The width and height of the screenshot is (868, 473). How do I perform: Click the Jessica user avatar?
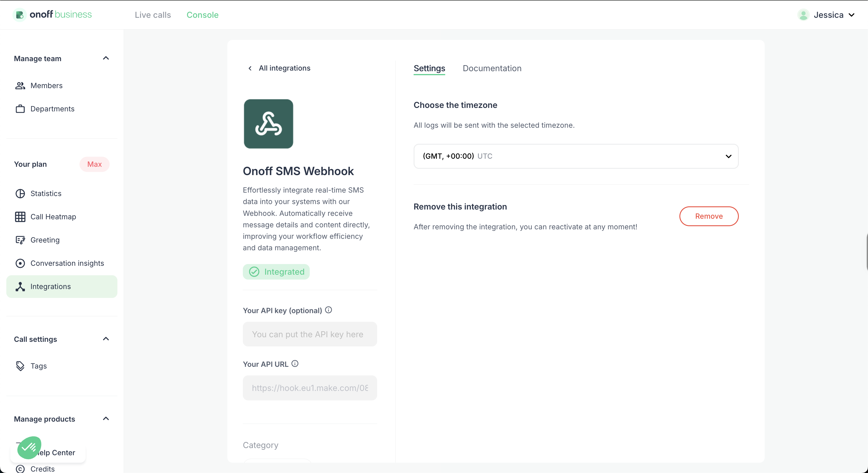pos(803,15)
